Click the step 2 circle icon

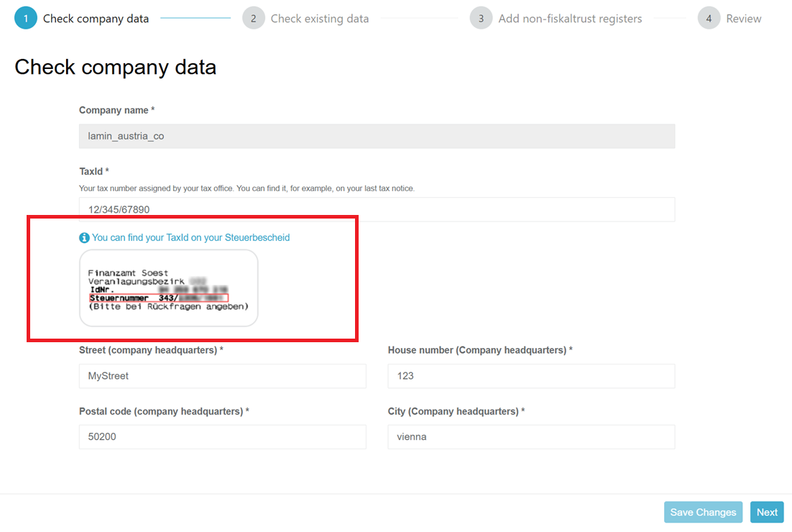point(254,19)
